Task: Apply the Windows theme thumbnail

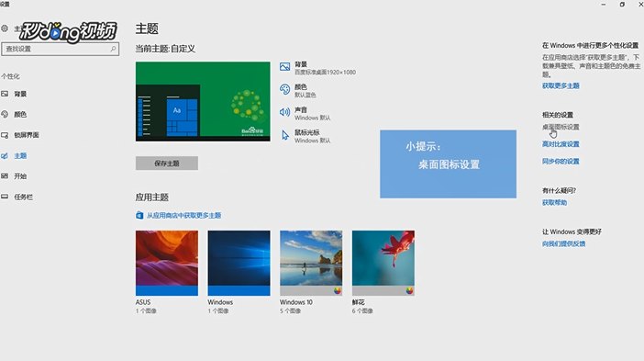Action: coord(239,263)
